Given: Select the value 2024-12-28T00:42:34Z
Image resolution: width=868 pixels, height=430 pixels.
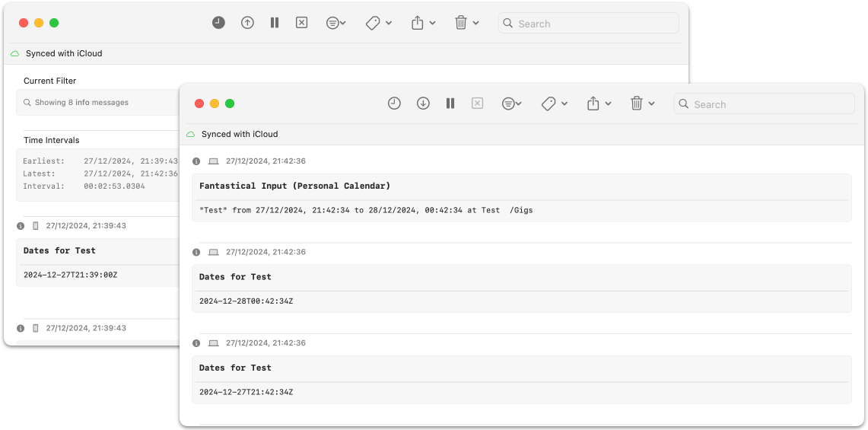Looking at the screenshot, I should pos(246,301).
